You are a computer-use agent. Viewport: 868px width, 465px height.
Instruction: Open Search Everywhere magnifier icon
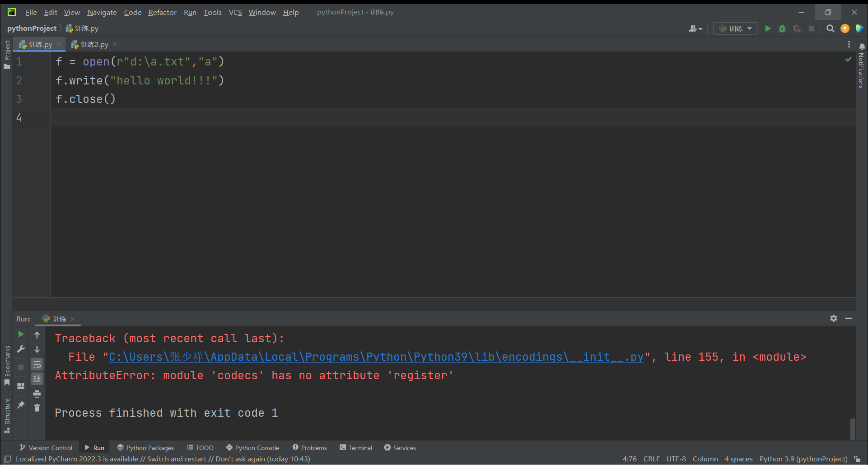coord(830,28)
